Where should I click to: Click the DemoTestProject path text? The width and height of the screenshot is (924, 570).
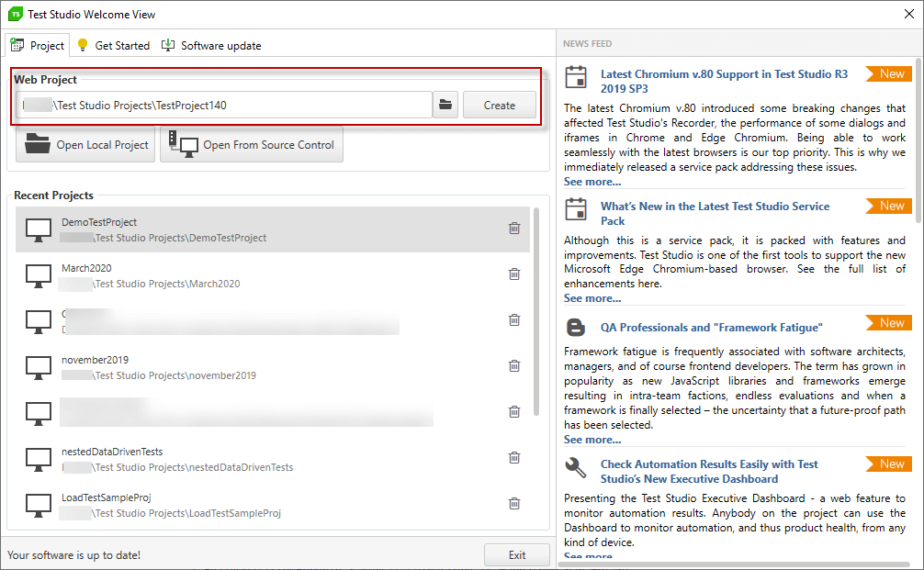[x=163, y=238]
